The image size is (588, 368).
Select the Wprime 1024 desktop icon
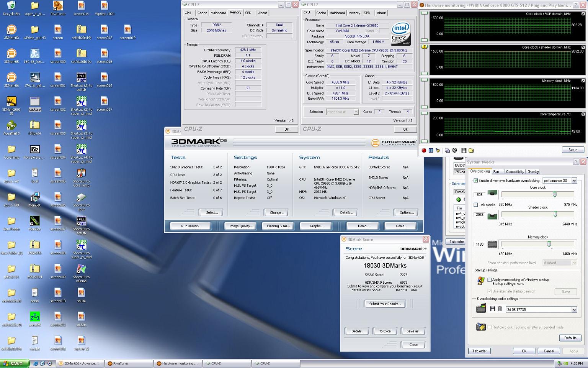tap(105, 8)
